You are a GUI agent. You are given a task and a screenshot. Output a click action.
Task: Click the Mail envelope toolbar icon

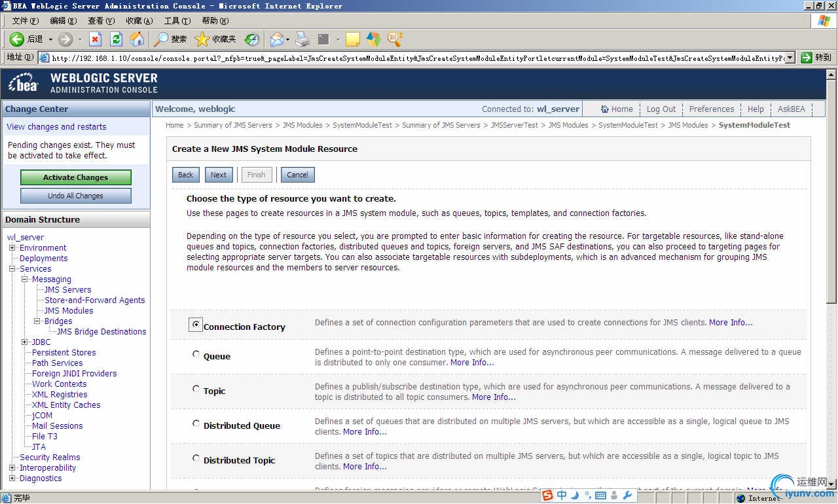pos(277,39)
